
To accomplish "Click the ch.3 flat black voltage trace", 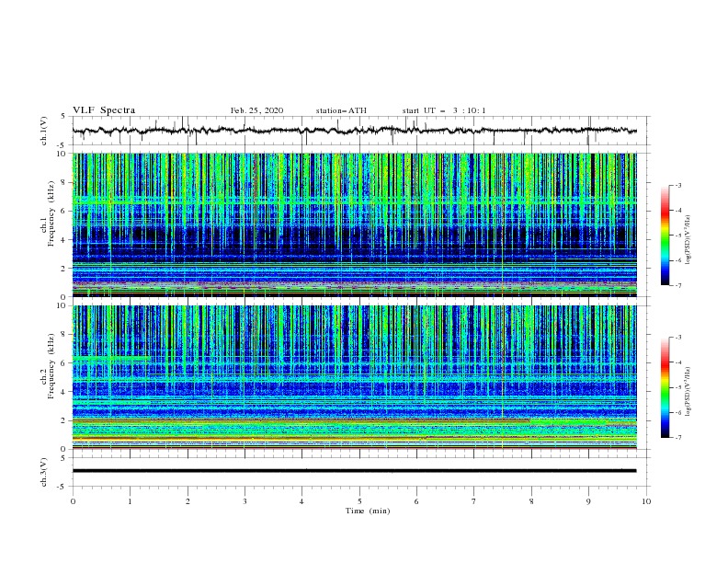I will pyautogui.click(x=354, y=471).
